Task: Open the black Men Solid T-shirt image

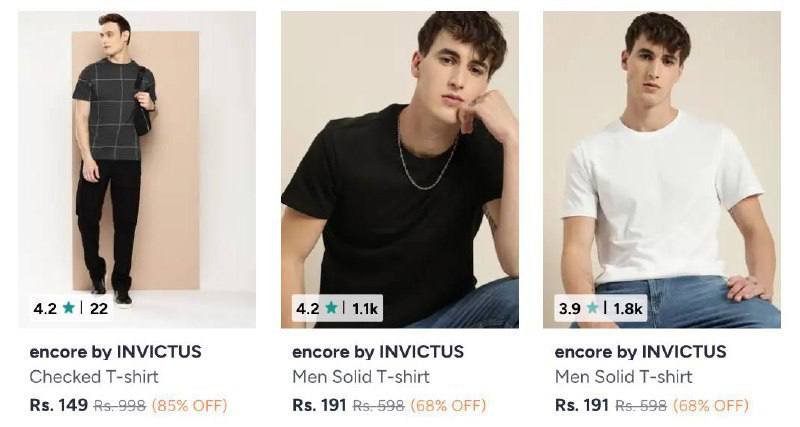Action: pos(400,169)
